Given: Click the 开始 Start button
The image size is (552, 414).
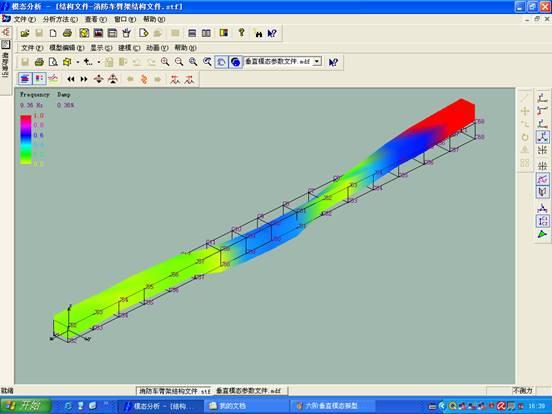Looking at the screenshot, I should click(x=25, y=406).
